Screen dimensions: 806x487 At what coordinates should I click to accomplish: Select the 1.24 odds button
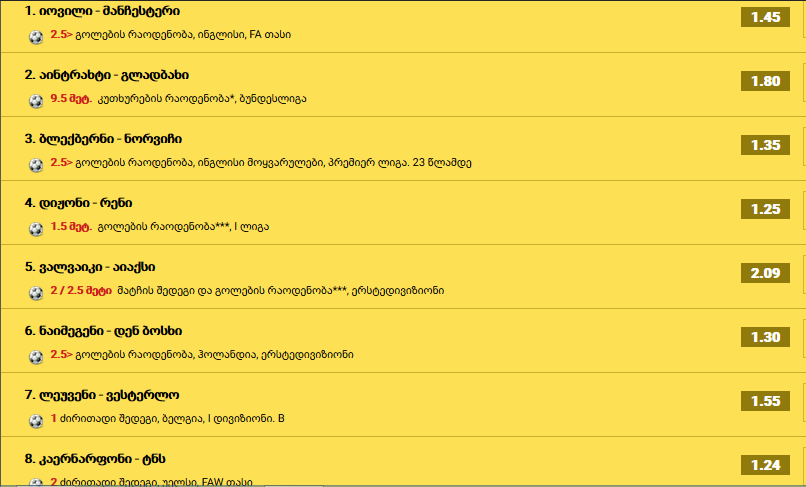click(765, 465)
